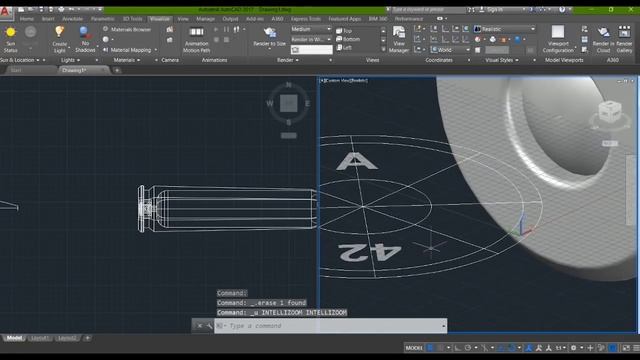The height and width of the screenshot is (360, 640).
Task: Open the Output ribbon tab
Action: [x=230, y=19]
